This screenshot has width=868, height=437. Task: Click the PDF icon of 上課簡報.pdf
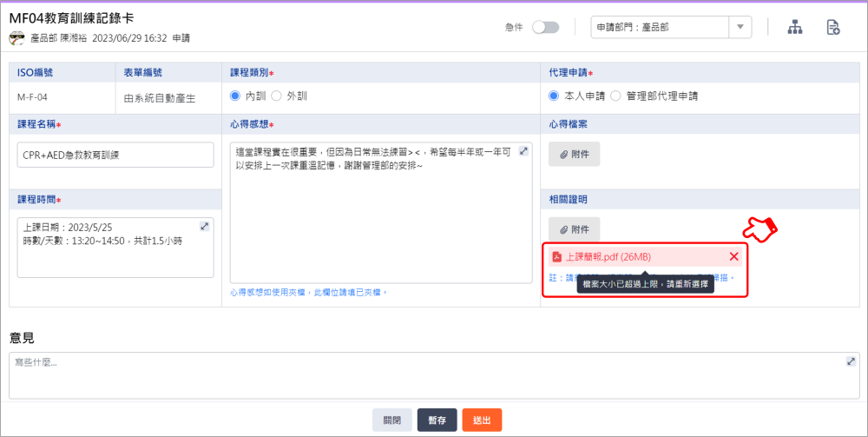(x=557, y=257)
